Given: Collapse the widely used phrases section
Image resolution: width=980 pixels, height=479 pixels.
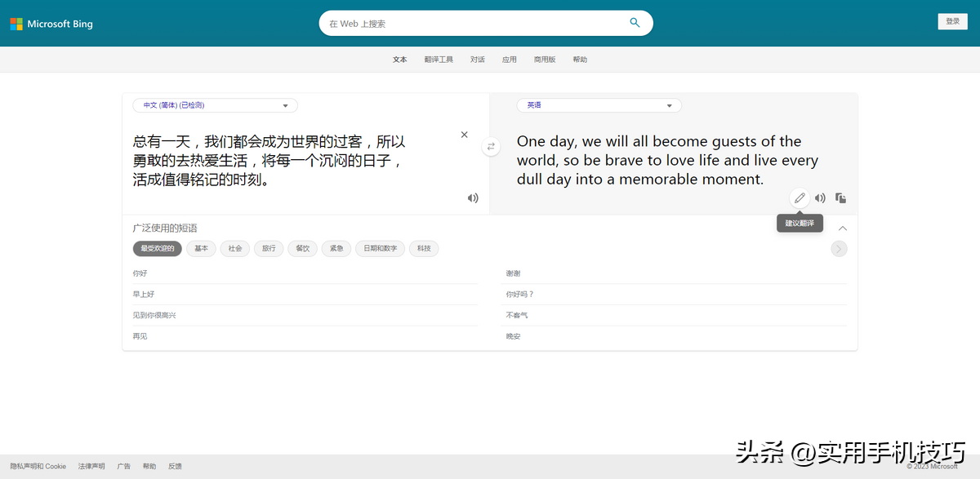Looking at the screenshot, I should point(843,228).
